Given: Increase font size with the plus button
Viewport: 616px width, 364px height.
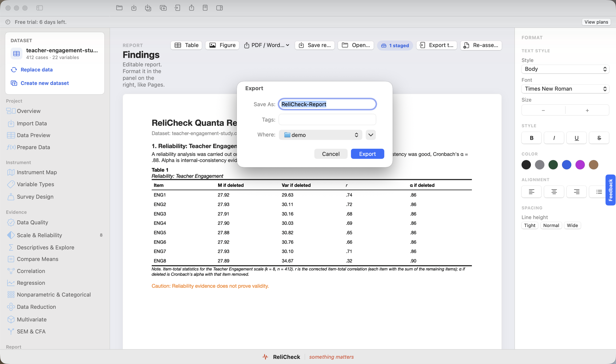Looking at the screenshot, I should 587,110.
